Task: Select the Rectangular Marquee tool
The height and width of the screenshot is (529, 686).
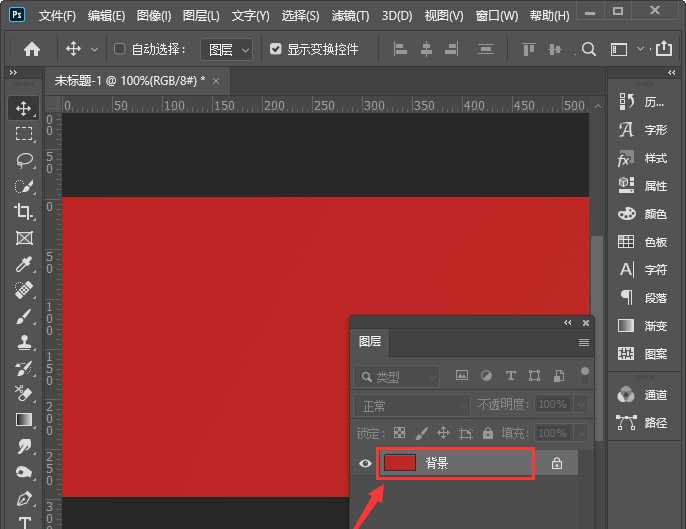Action: (24, 133)
